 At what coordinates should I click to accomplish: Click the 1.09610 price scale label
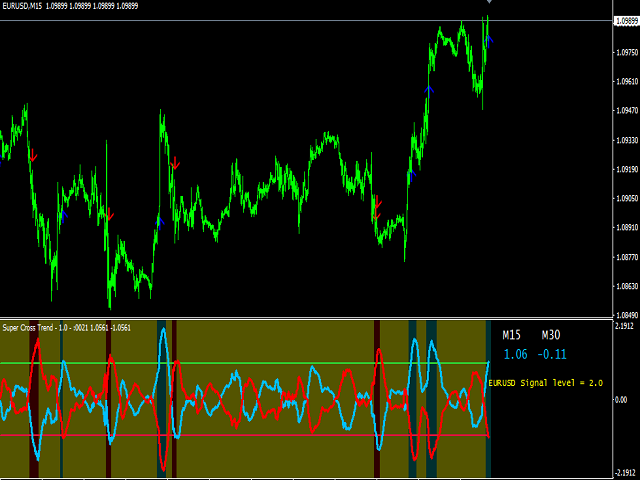(627, 82)
